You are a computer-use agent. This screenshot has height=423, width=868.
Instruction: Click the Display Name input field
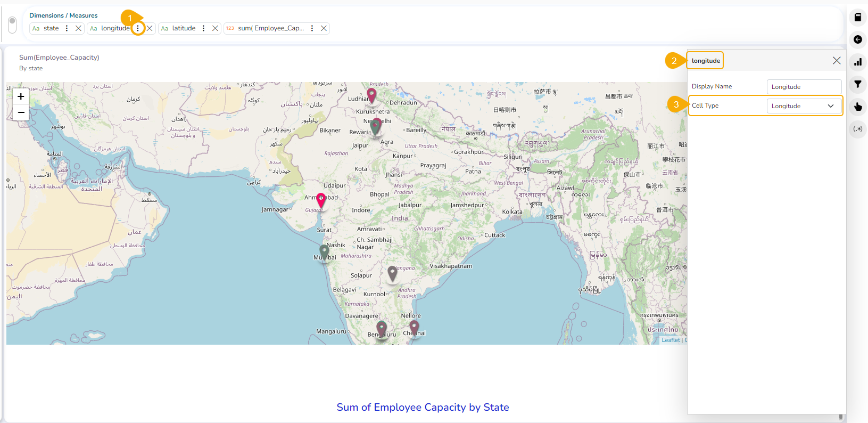[804, 87]
